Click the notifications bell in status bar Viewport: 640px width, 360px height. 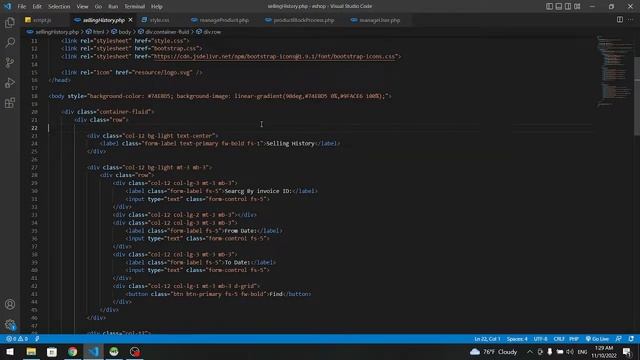click(631, 339)
